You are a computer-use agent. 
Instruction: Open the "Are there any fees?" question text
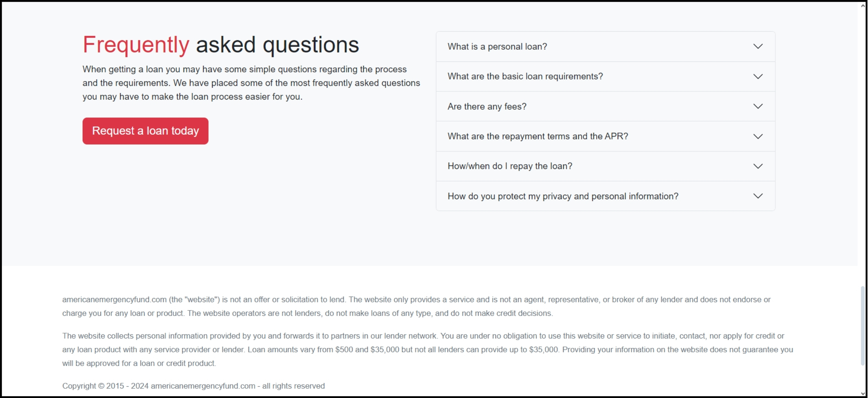[x=486, y=106]
